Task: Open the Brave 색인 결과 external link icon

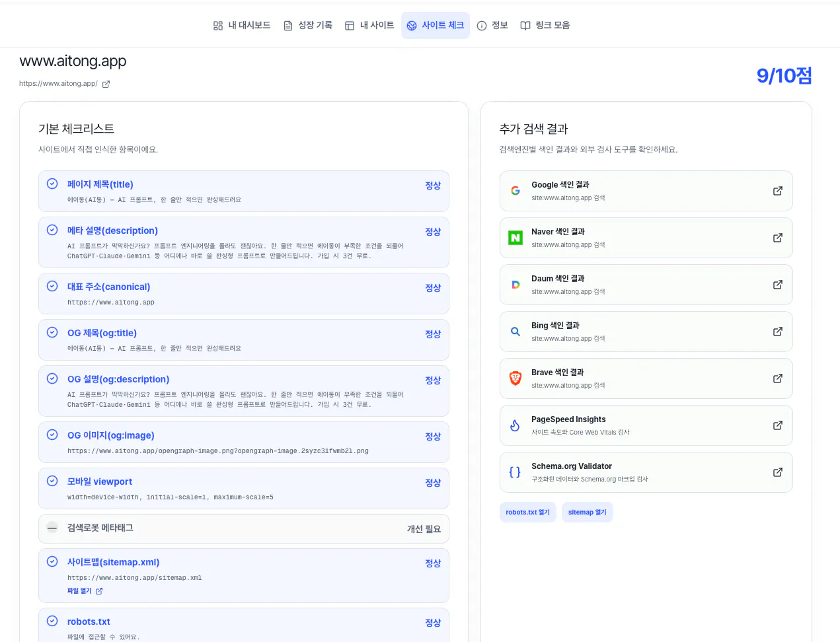Action: click(778, 378)
